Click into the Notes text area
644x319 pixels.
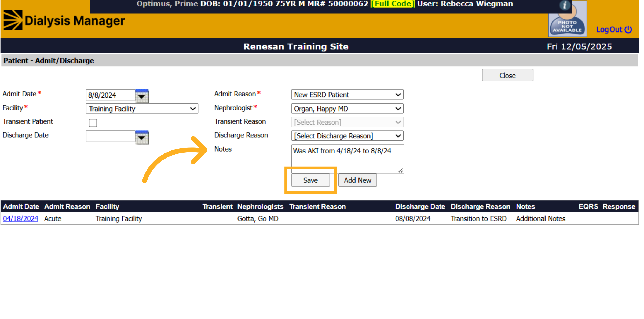[x=347, y=159]
